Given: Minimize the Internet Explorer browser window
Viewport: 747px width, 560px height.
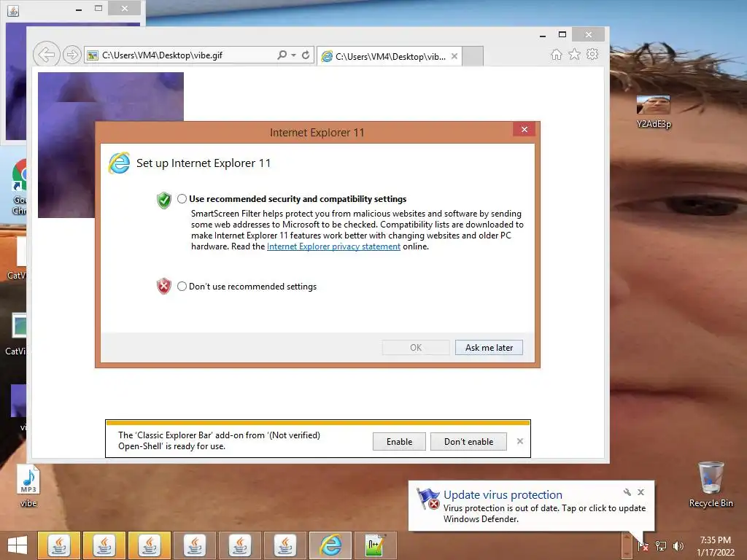Looking at the screenshot, I should point(543,35).
